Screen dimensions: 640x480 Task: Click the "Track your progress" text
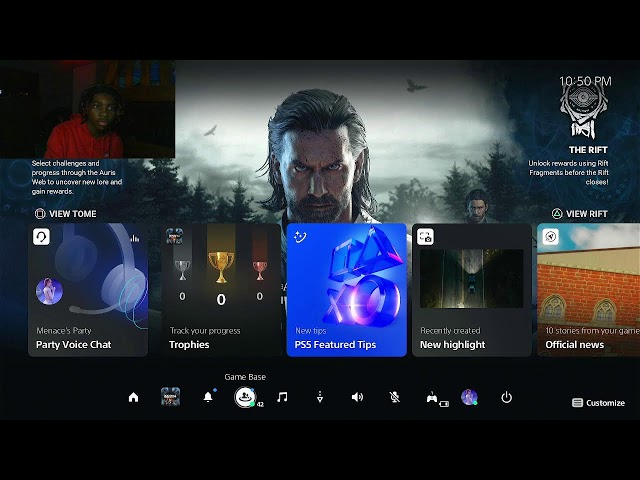tap(205, 331)
